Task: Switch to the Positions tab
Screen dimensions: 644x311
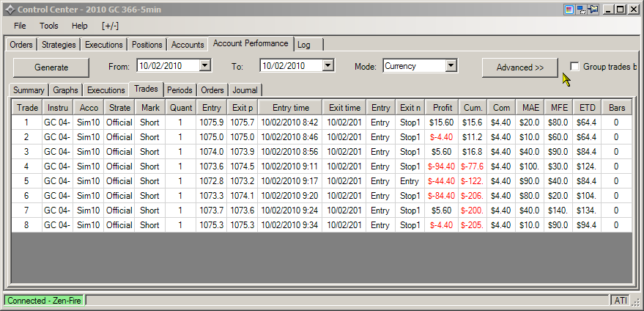Action: (x=147, y=45)
